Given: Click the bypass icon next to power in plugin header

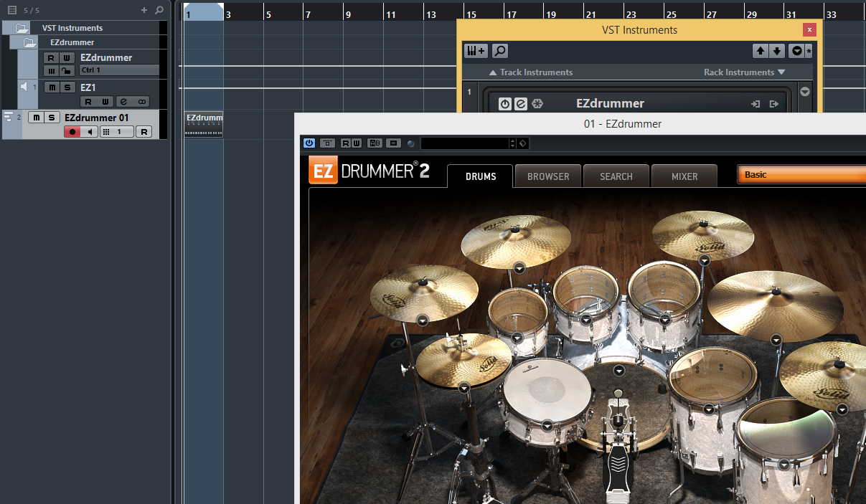Looking at the screenshot, I should [x=327, y=143].
